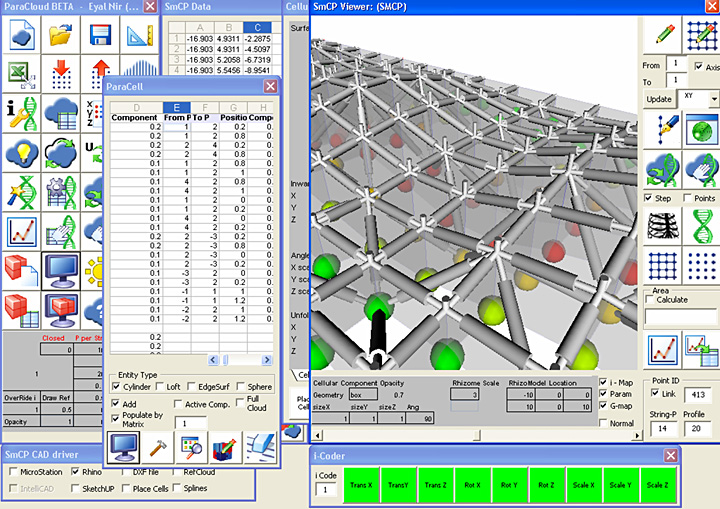
Task: Uncheck the Cylinder entity type checkbox
Action: pyautogui.click(x=116, y=386)
